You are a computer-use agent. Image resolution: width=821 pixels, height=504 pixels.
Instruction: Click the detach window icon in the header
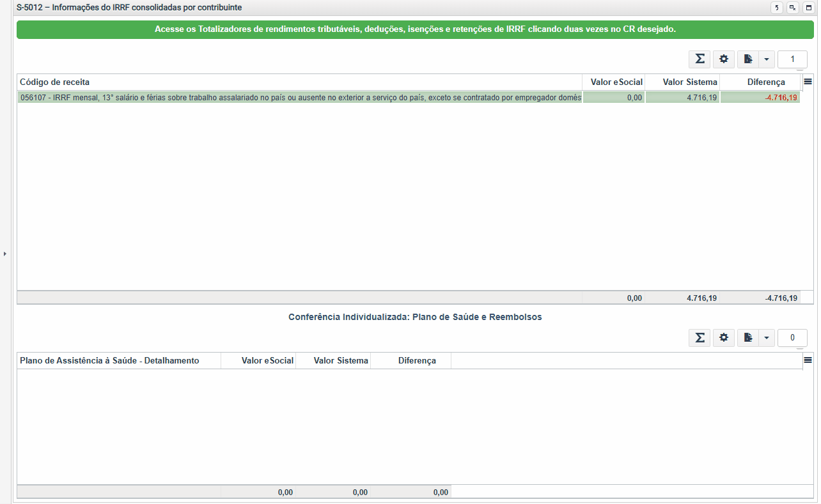click(x=793, y=8)
